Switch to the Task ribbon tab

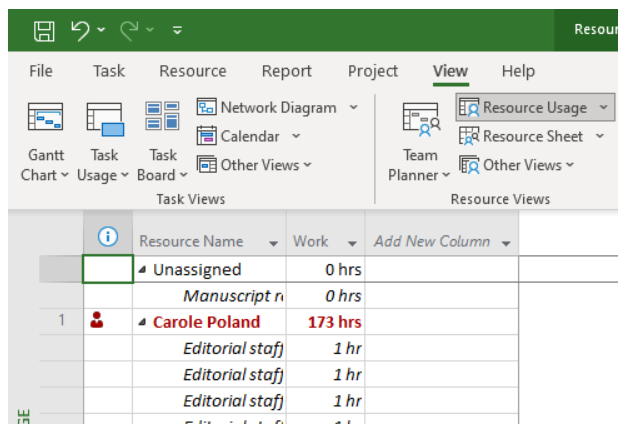[x=109, y=71]
